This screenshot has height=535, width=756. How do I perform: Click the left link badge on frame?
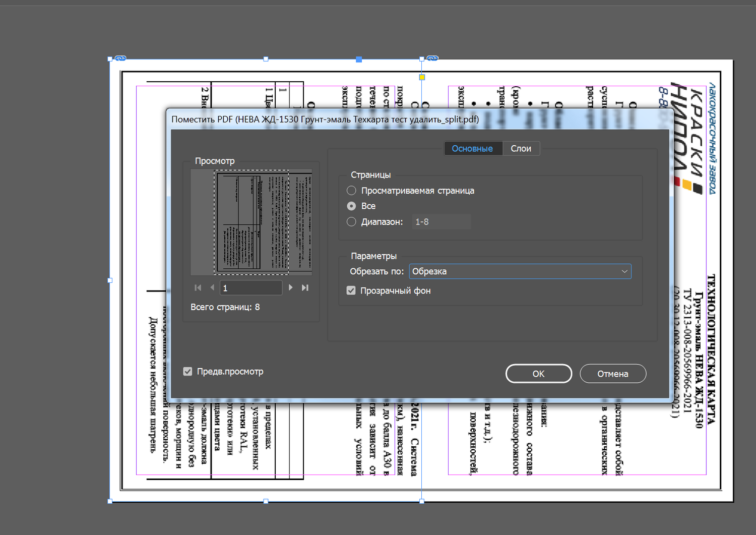pos(120,58)
